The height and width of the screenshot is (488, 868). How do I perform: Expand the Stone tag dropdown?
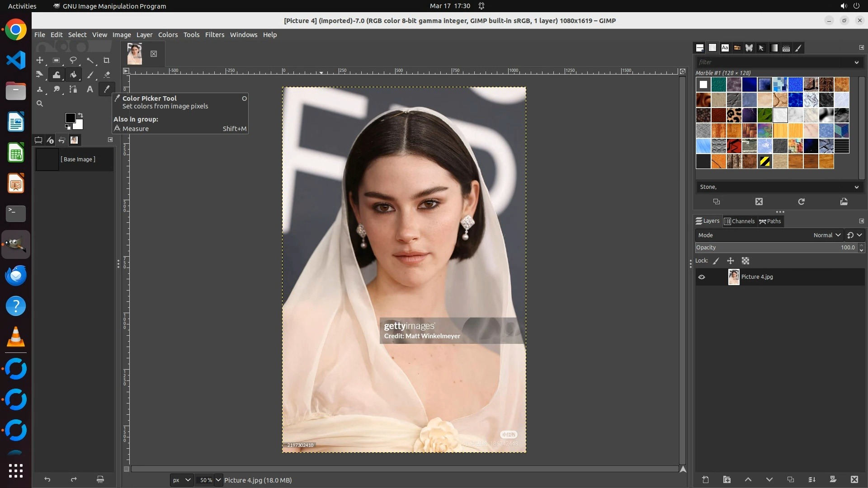(856, 187)
